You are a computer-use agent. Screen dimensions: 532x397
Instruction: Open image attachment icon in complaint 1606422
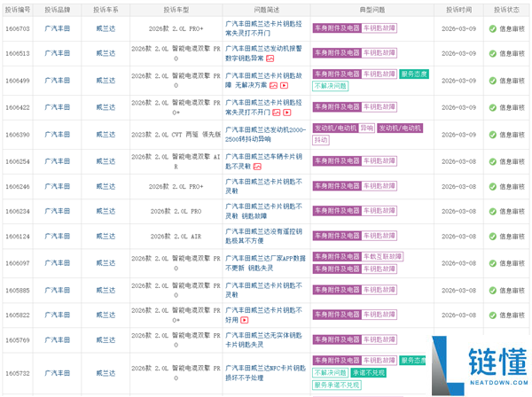[277, 113]
